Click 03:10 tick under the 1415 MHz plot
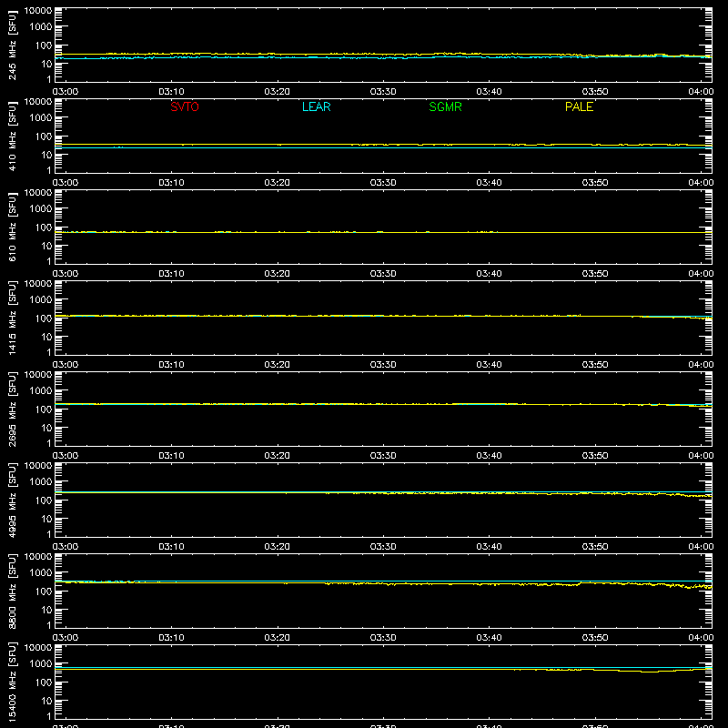The height and width of the screenshot is (728, 728). 171,365
